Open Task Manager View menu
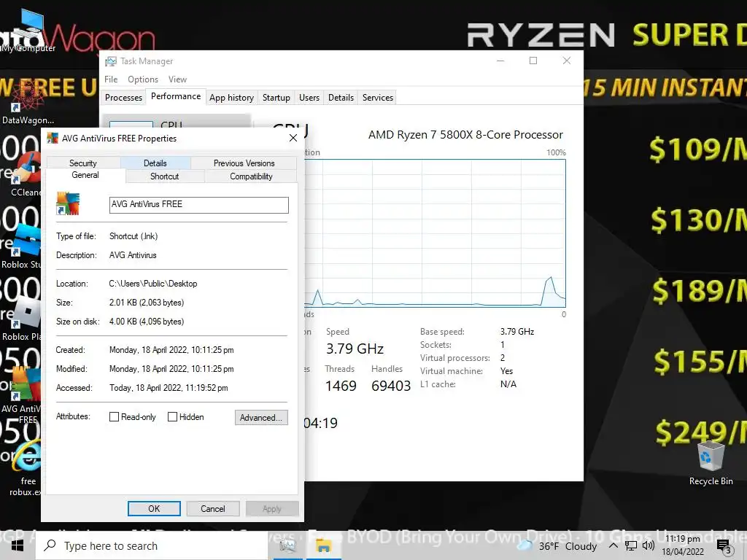The width and height of the screenshot is (747, 560). (177, 79)
